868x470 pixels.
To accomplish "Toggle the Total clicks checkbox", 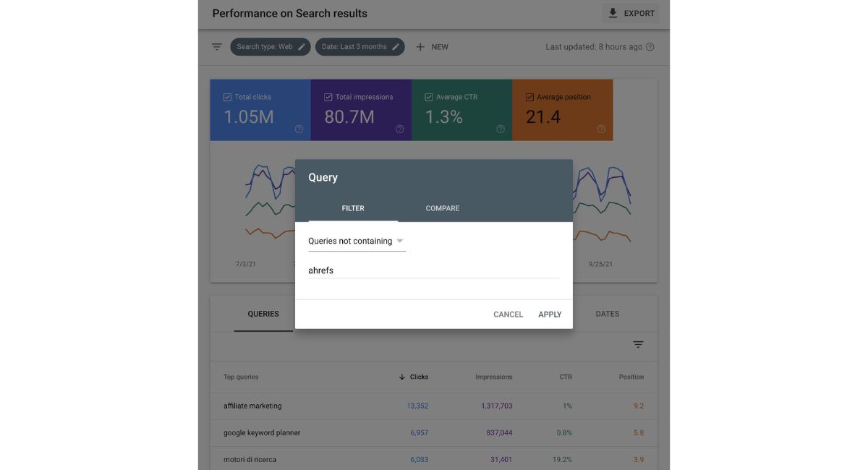I will (228, 97).
